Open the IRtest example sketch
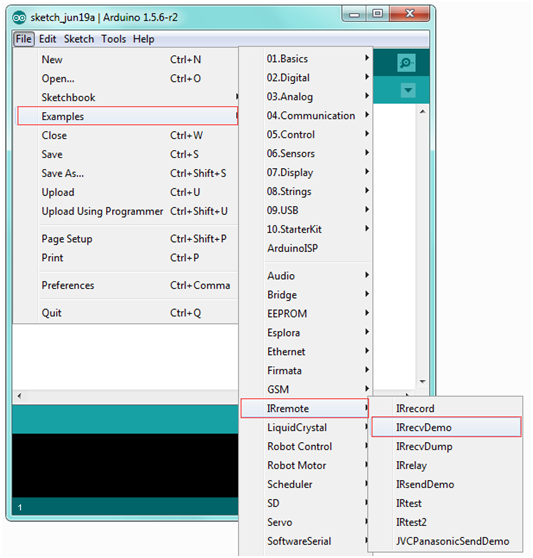 point(446,503)
